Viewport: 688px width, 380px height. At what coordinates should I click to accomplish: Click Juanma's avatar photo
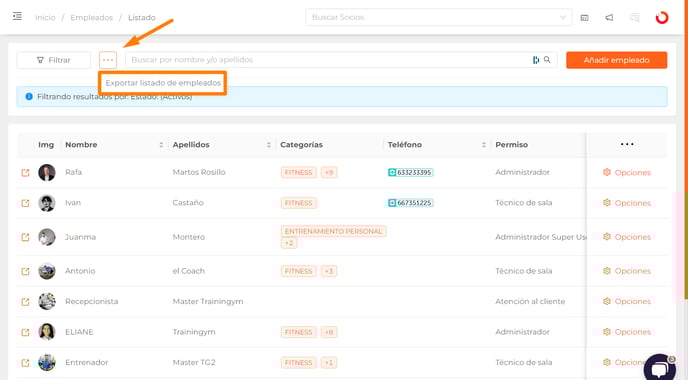click(x=47, y=237)
